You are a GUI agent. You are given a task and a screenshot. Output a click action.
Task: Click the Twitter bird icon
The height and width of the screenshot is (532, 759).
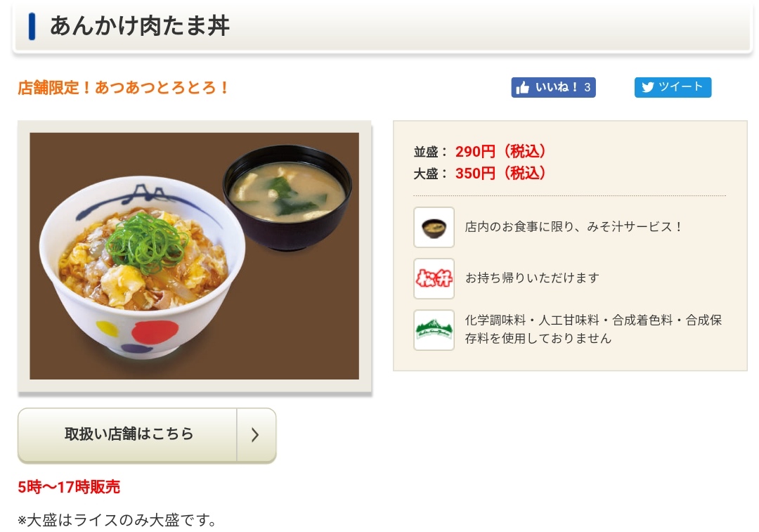(647, 87)
